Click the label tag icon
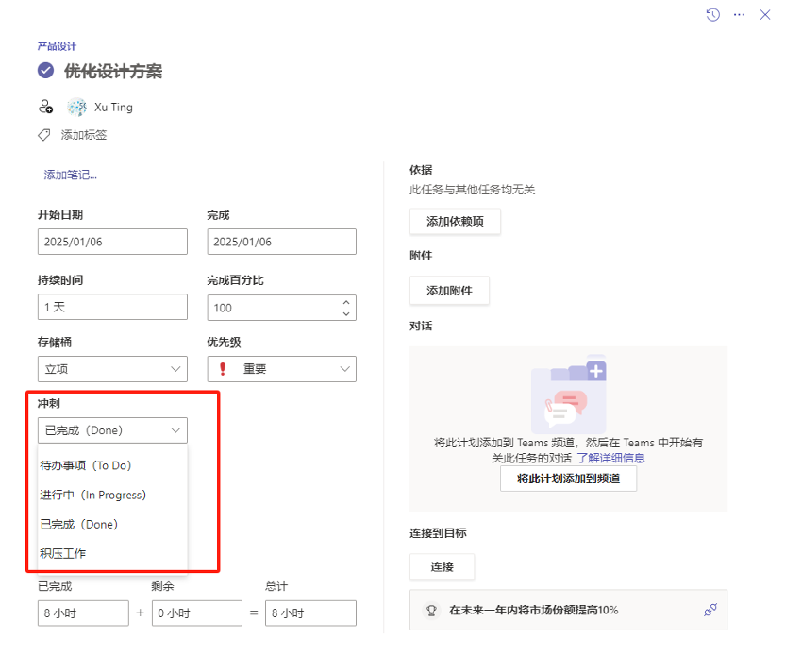 pos(44,135)
